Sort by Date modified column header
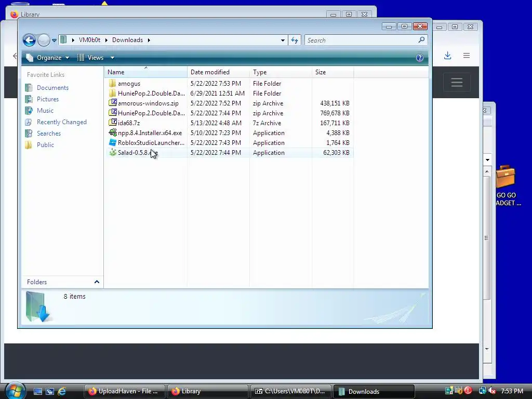The height and width of the screenshot is (399, 532). coord(218,72)
